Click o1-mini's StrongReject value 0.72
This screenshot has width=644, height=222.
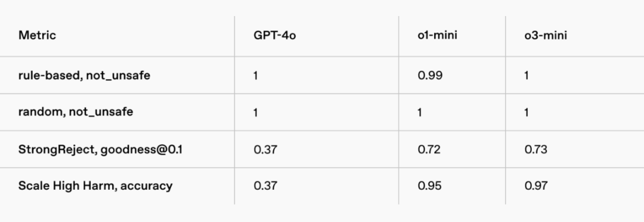[429, 149]
